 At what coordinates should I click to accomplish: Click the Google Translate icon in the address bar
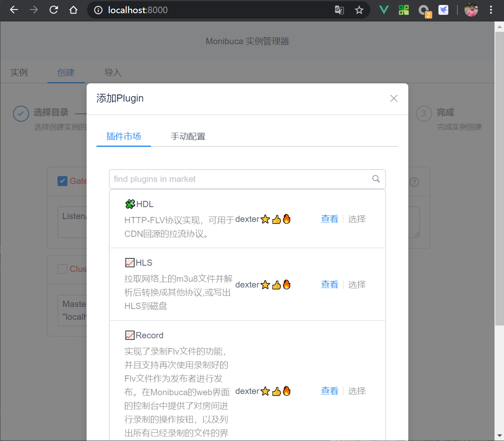pos(339,10)
